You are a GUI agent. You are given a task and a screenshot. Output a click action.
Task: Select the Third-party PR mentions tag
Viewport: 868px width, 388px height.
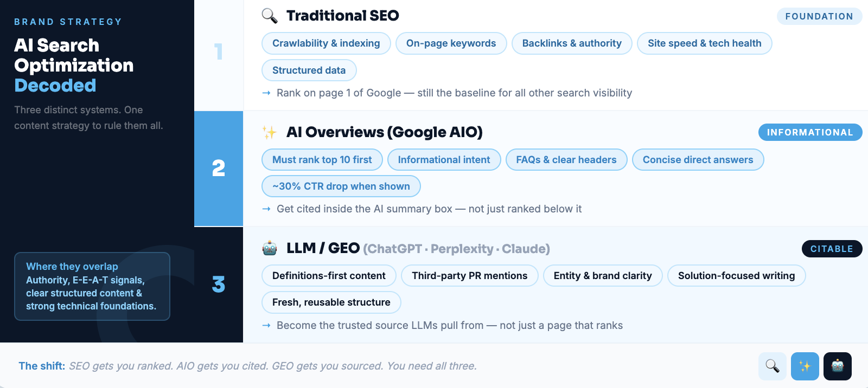click(x=470, y=276)
